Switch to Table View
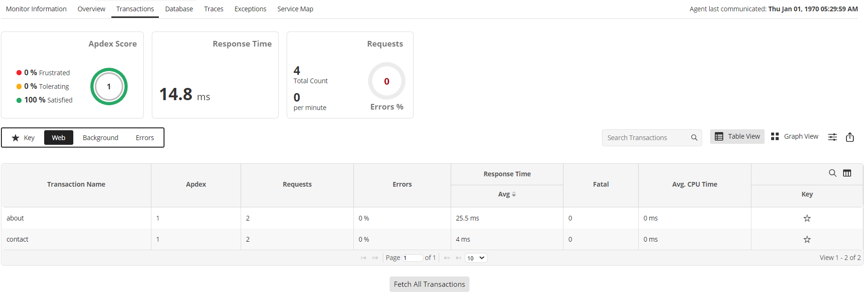The image size is (868, 299). pos(737,136)
